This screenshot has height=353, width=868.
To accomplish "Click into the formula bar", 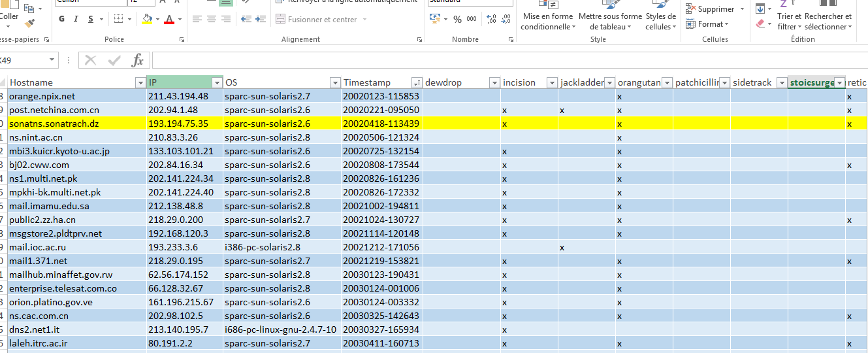I will pyautogui.click(x=509, y=60).
